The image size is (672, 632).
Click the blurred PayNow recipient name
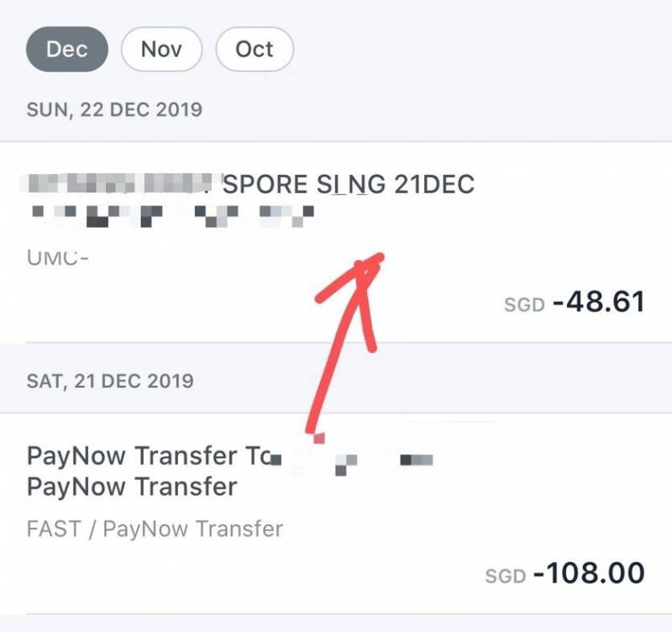point(353,461)
